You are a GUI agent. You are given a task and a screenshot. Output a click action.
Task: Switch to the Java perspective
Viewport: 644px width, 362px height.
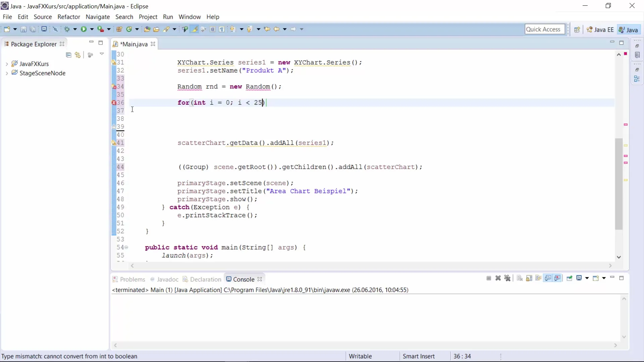(629, 29)
